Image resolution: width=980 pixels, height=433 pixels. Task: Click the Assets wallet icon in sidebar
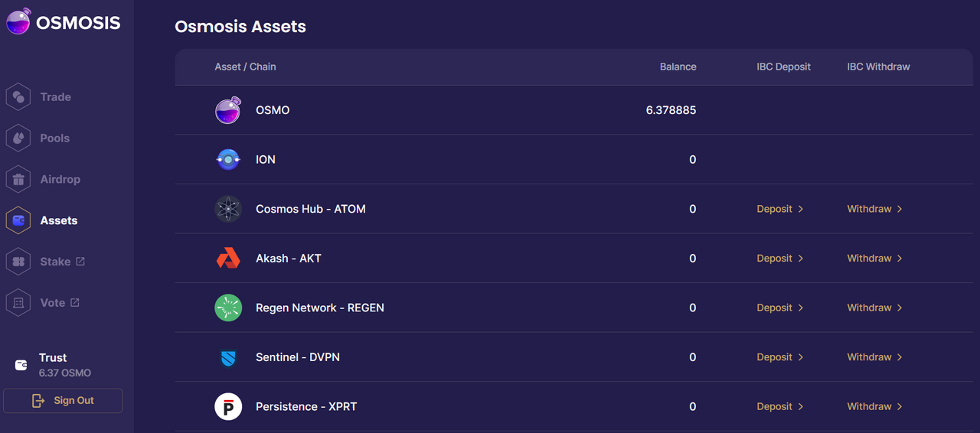coord(18,220)
